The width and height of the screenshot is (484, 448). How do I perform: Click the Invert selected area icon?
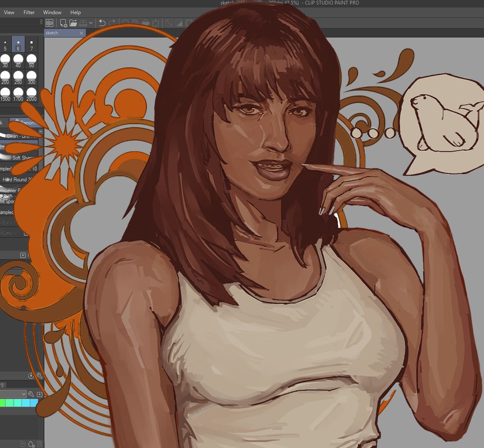coord(179,23)
